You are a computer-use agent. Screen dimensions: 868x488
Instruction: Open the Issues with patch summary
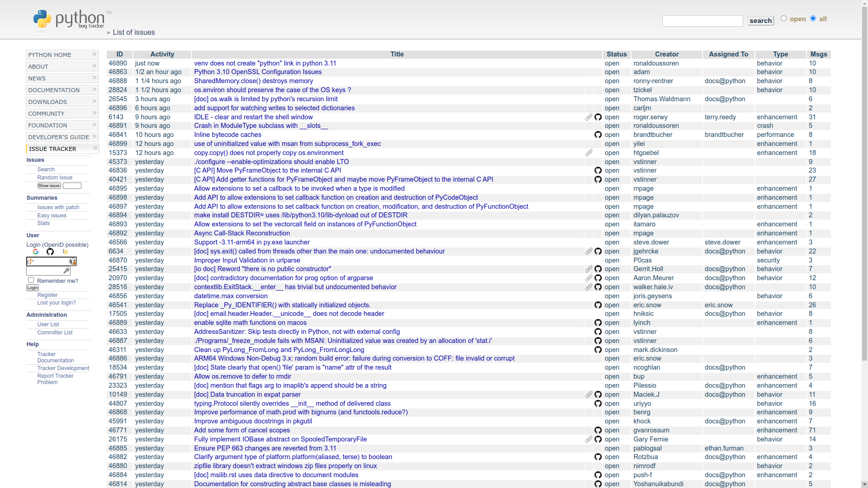point(58,207)
